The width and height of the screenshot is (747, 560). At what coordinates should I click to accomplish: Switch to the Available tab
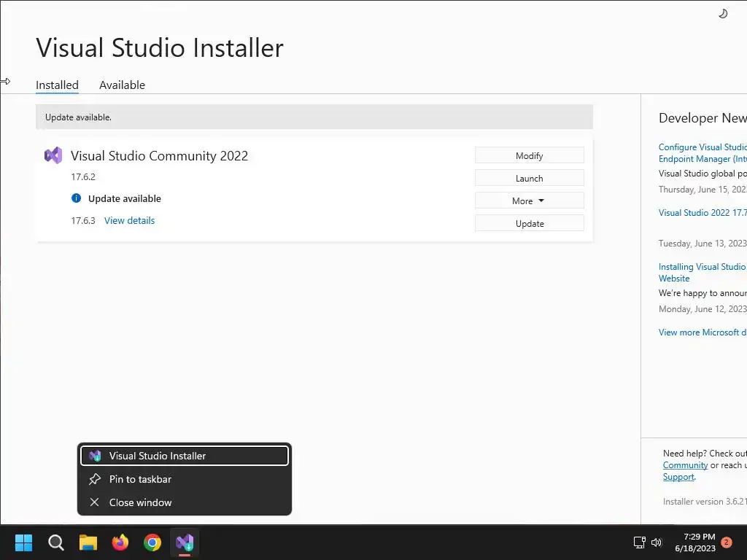click(122, 85)
